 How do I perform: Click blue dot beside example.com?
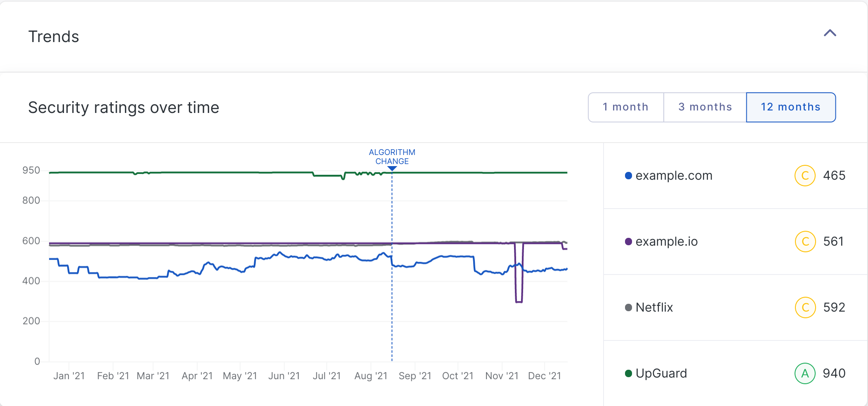628,176
